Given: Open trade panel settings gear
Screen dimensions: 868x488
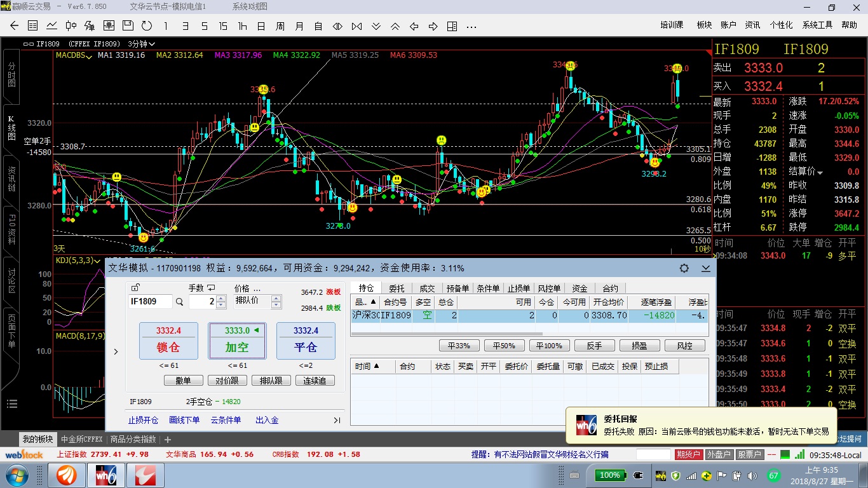Looking at the screenshot, I should 684,268.
